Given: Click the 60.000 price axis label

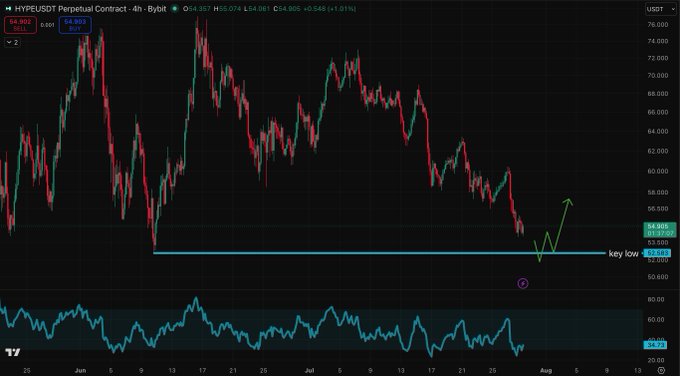Looking at the screenshot, I should (x=657, y=171).
